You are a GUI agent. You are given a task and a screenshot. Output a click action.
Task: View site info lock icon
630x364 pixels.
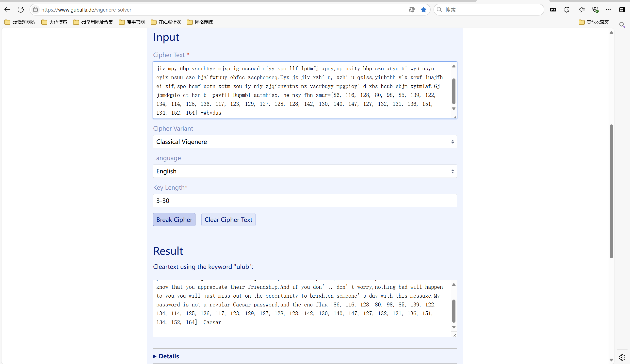(x=35, y=10)
